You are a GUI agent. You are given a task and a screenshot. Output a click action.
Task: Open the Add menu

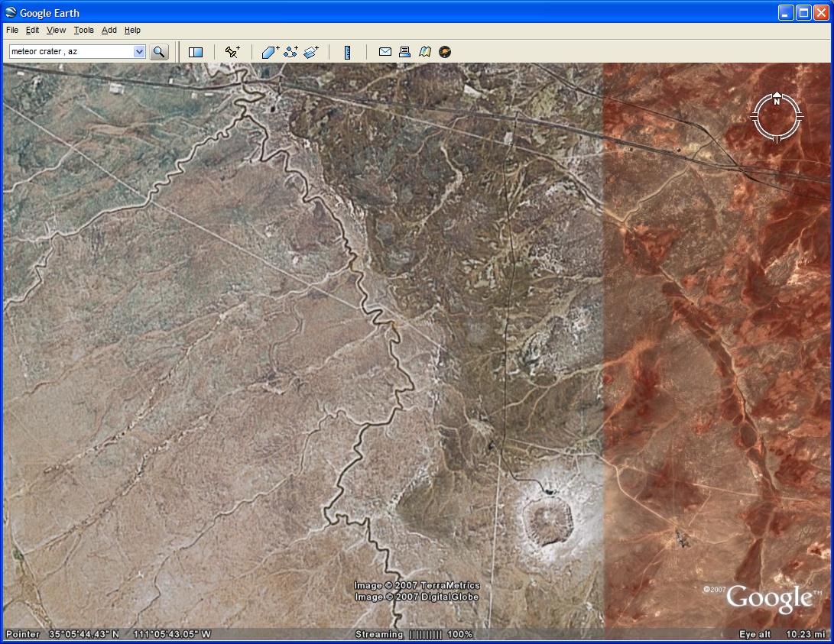pos(109,31)
